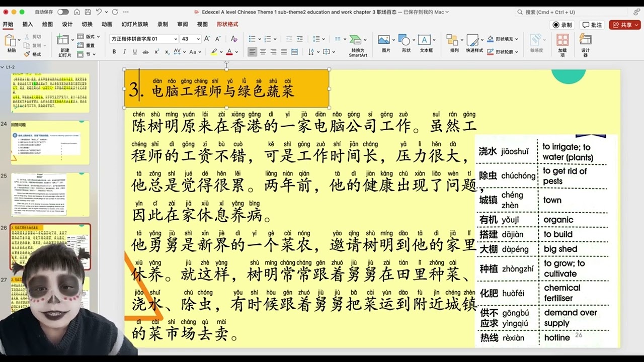The width and height of the screenshot is (644, 362).
Task: Click the Increase Font Size icon
Action: coord(208,39)
